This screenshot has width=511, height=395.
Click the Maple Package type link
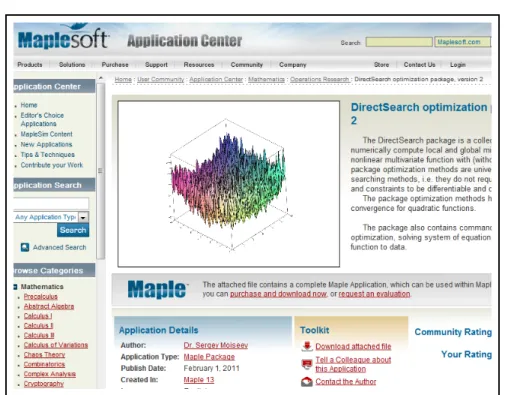coord(209,357)
